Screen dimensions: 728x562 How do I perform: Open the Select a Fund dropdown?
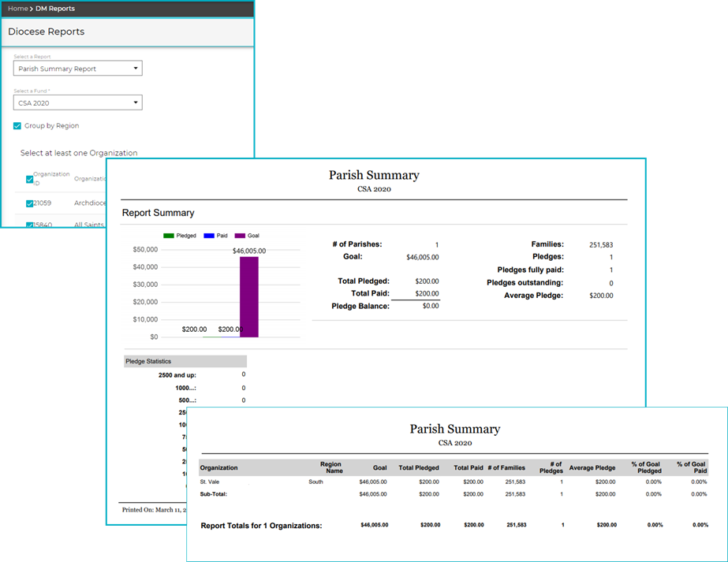77,102
